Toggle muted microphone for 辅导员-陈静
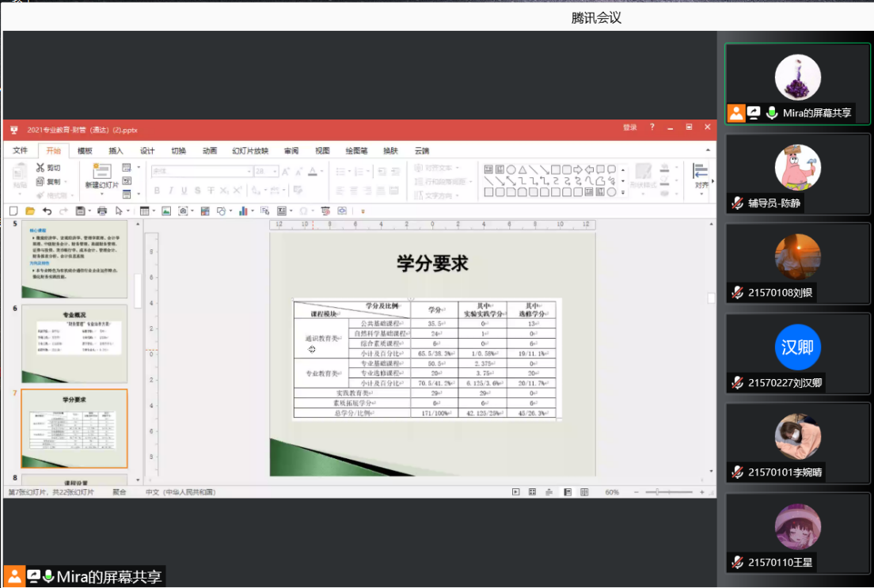Image resolution: width=874 pixels, height=588 pixels. (x=737, y=203)
